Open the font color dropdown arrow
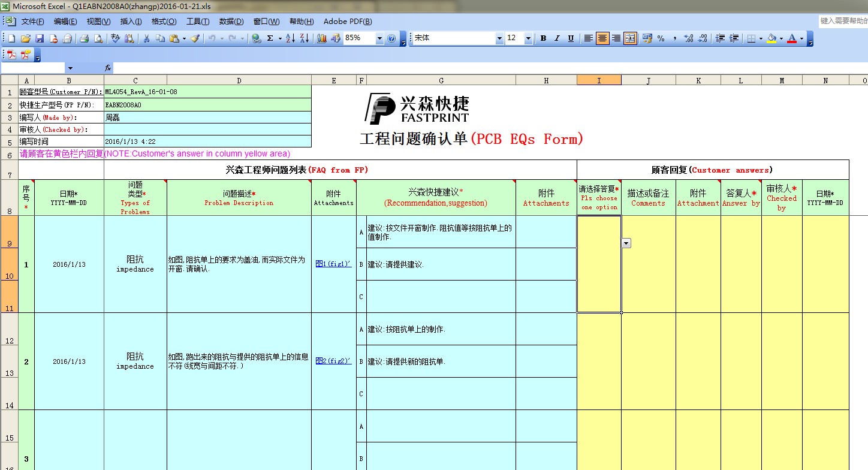The image size is (868, 470). (801, 38)
